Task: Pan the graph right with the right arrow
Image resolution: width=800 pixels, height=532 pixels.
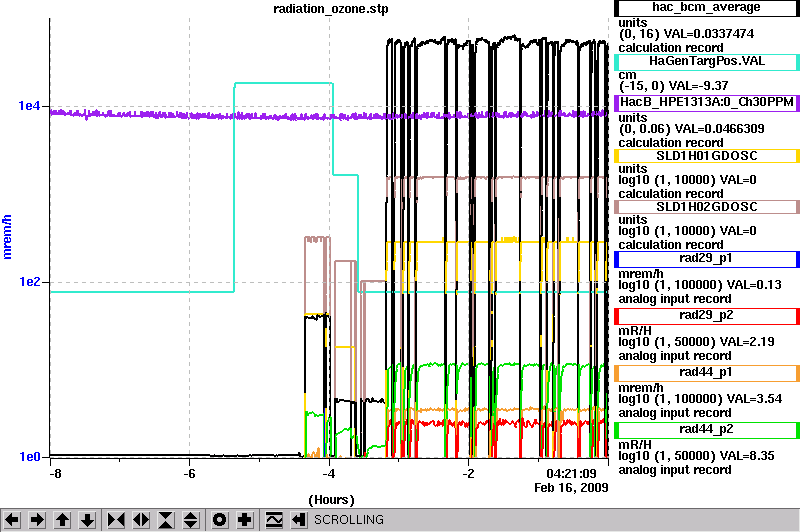Action: pos(37,520)
